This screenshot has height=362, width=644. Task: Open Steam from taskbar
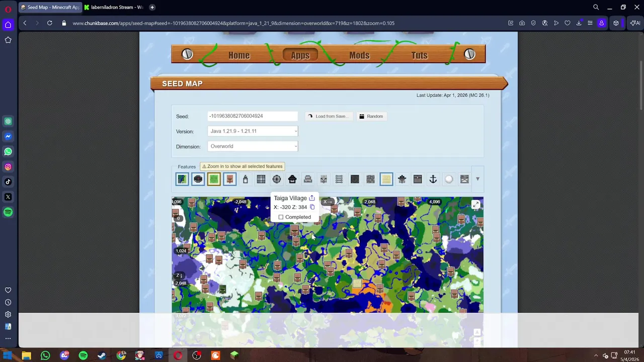(102, 355)
